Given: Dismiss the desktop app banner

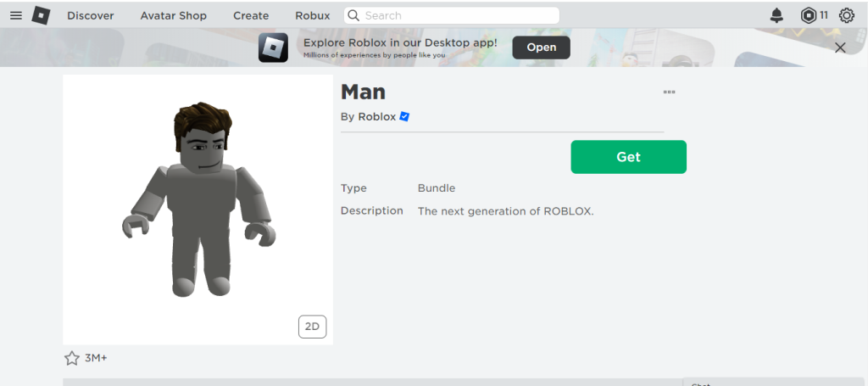Looking at the screenshot, I should (x=840, y=48).
